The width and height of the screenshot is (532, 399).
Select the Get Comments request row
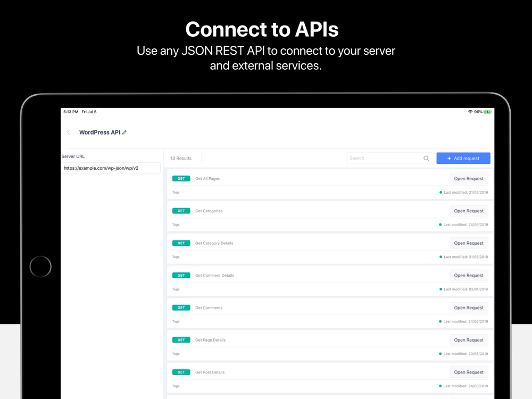[x=330, y=313]
